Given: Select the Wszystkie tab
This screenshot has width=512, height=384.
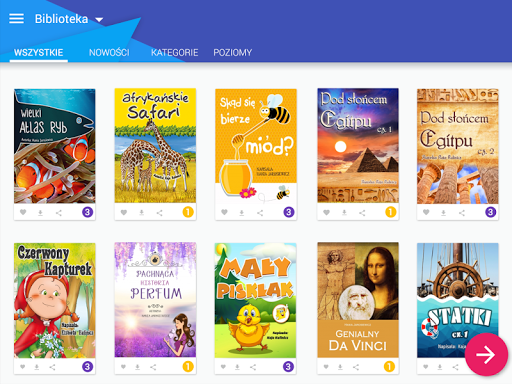Looking at the screenshot, I should pos(39,52).
